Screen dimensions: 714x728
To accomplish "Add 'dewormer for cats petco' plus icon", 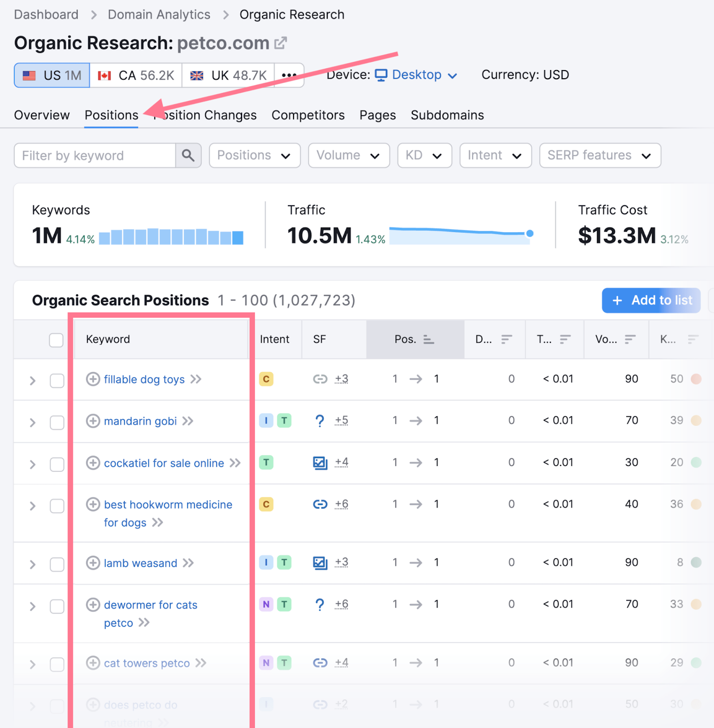I will click(x=93, y=605).
